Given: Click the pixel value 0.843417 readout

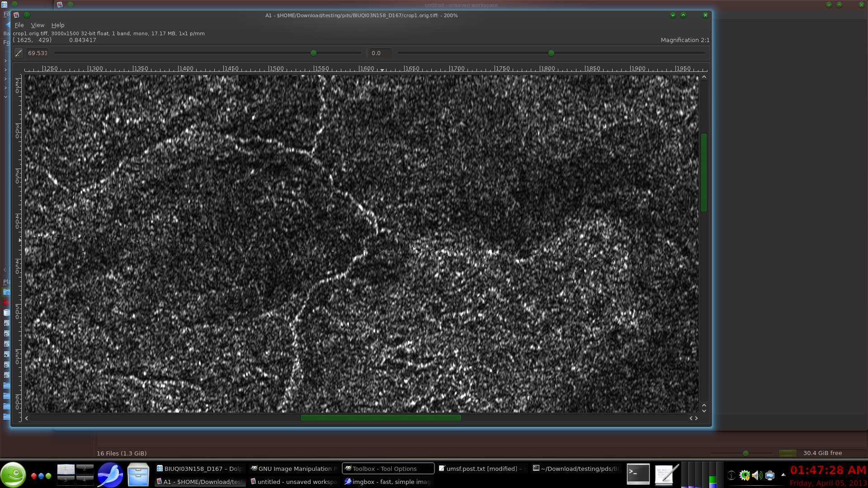Looking at the screenshot, I should pyautogui.click(x=83, y=40).
